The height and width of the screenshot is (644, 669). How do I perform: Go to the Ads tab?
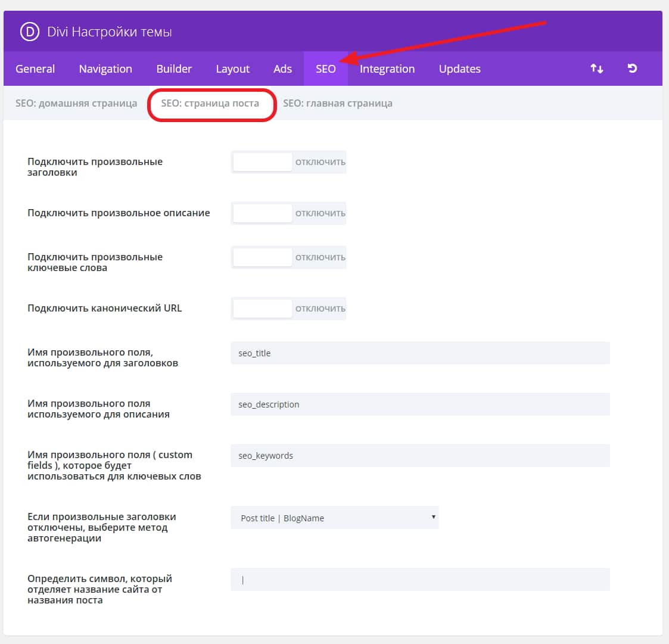click(x=282, y=69)
